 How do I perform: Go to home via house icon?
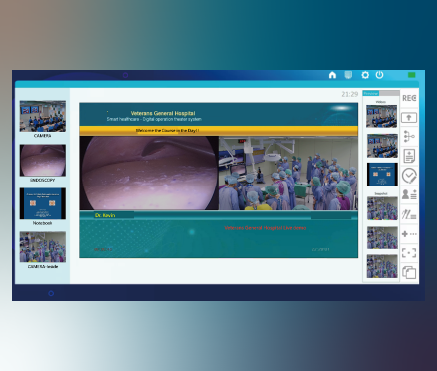(x=332, y=75)
